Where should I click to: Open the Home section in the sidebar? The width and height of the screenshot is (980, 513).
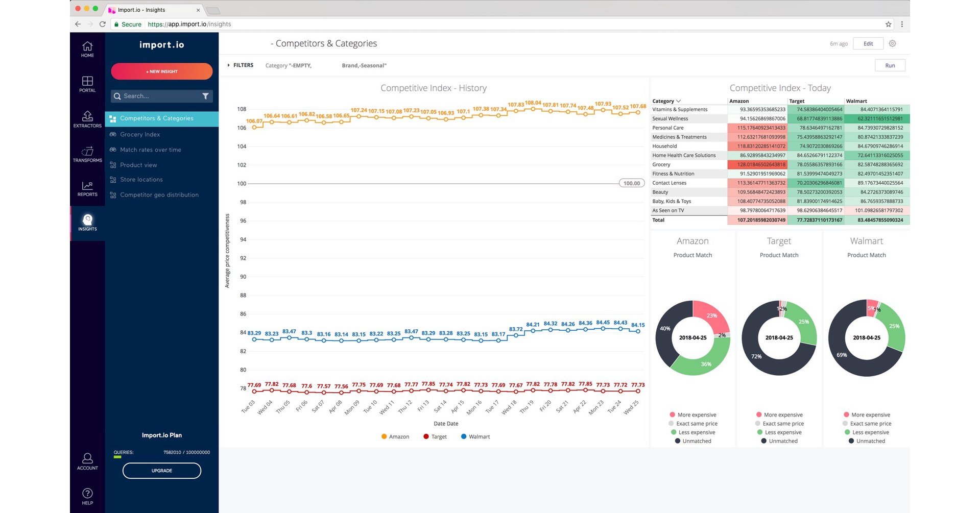[x=87, y=48]
